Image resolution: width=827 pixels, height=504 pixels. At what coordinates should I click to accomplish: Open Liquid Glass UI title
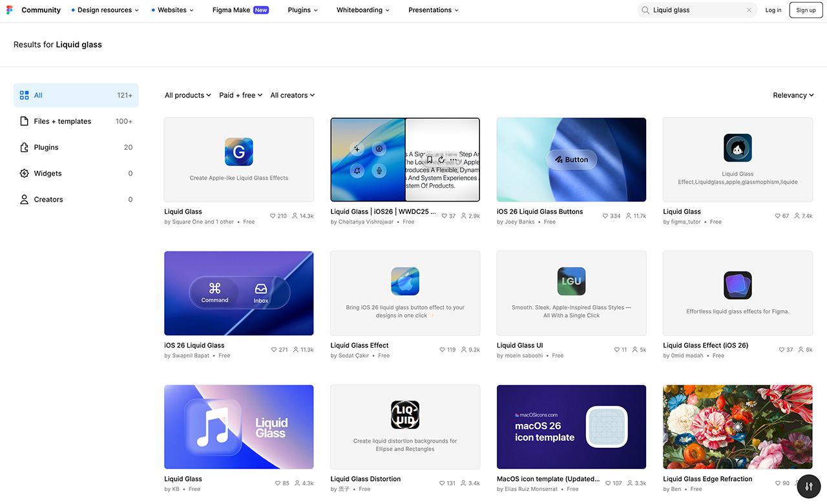pyautogui.click(x=520, y=345)
